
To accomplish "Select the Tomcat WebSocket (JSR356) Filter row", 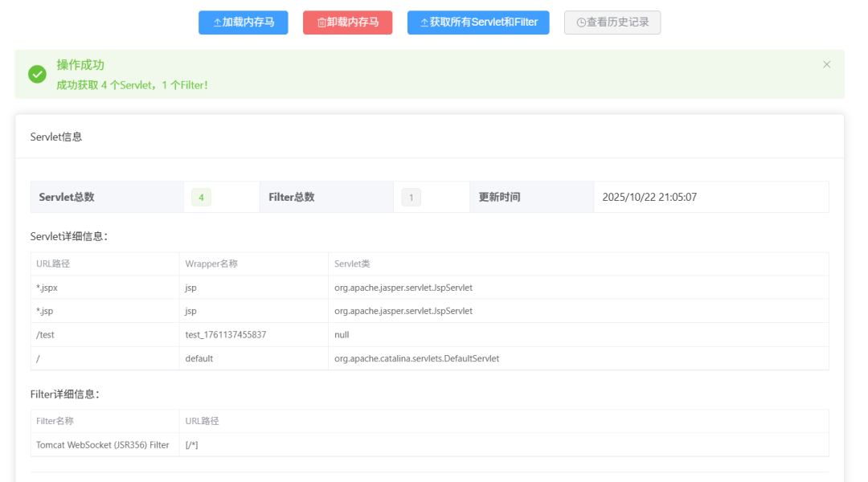I will tap(103, 444).
